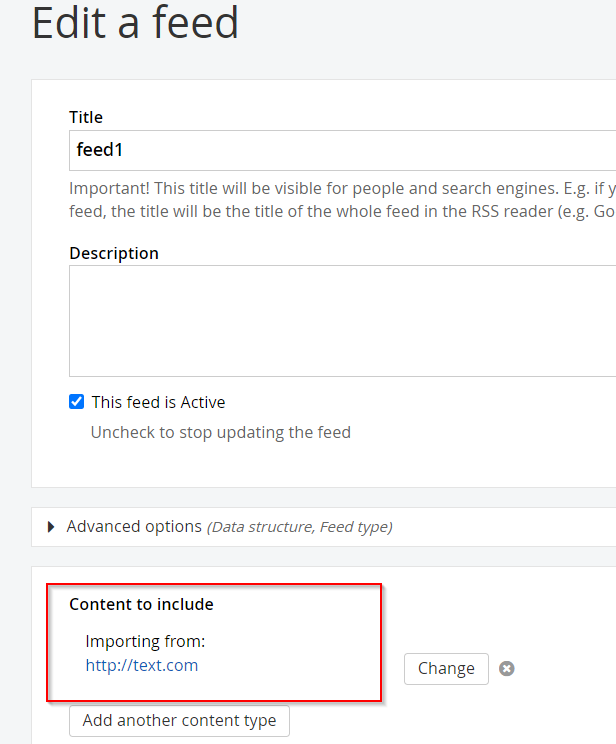This screenshot has width=616, height=744.
Task: Click the Data structure, Feed type hint
Action: (x=299, y=527)
